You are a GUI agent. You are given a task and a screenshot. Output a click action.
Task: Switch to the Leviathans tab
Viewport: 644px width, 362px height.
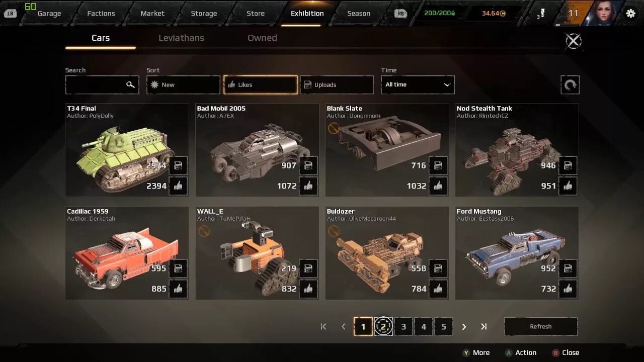[181, 38]
